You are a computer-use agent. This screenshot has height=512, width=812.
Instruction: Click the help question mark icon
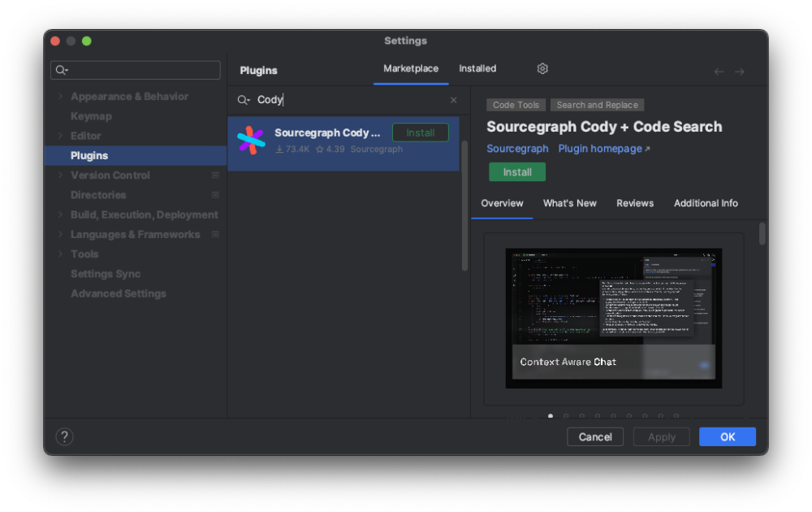(x=64, y=436)
